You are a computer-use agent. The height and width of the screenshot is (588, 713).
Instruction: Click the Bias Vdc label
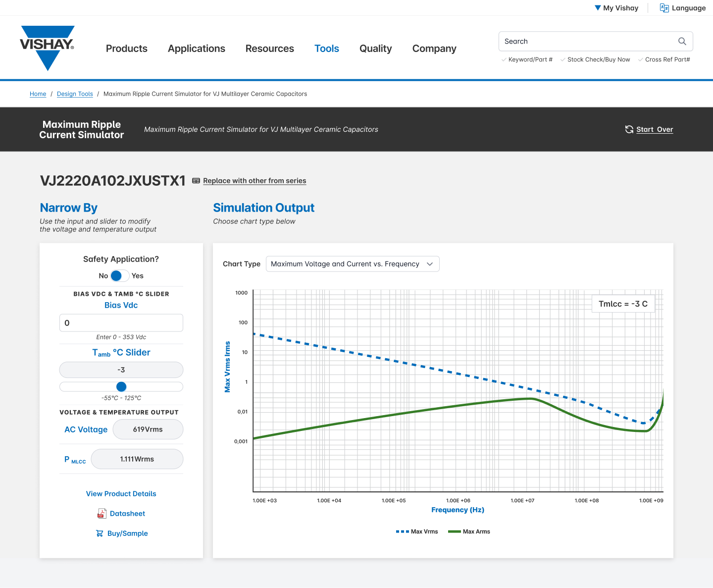[121, 306]
